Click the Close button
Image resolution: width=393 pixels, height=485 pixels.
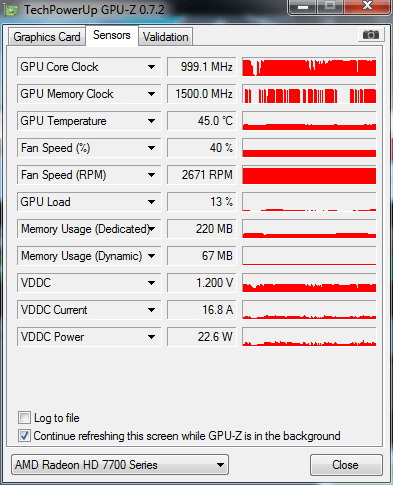(346, 465)
